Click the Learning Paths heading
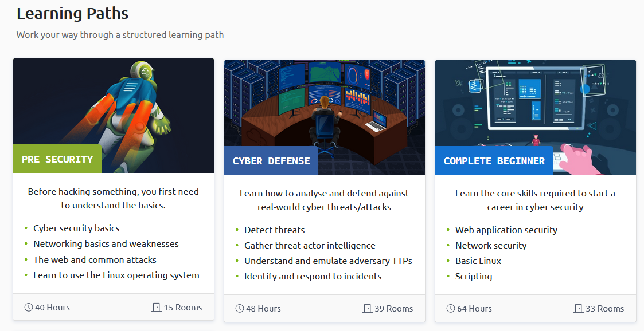The width and height of the screenshot is (644, 331). pos(72,13)
